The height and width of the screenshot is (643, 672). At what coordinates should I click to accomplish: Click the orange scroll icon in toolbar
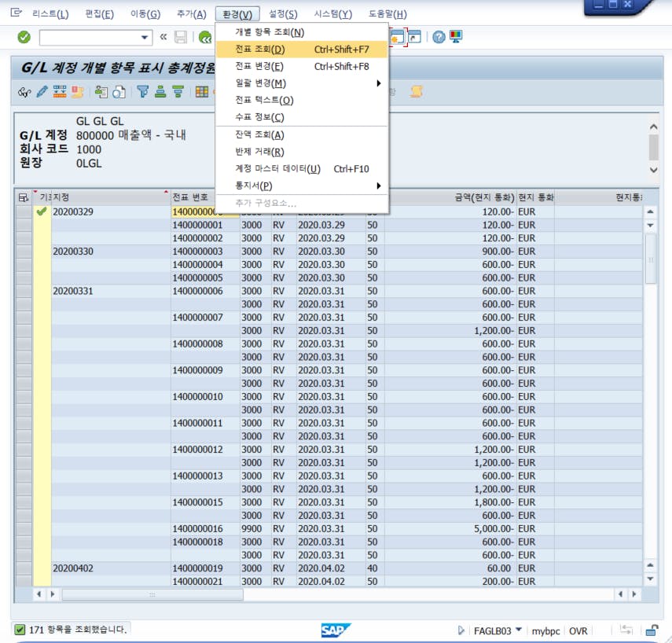(416, 91)
